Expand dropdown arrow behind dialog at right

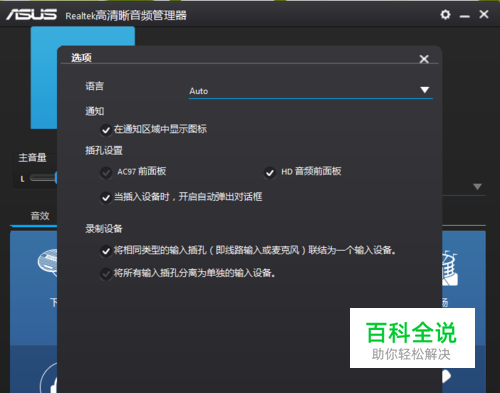[477, 186]
